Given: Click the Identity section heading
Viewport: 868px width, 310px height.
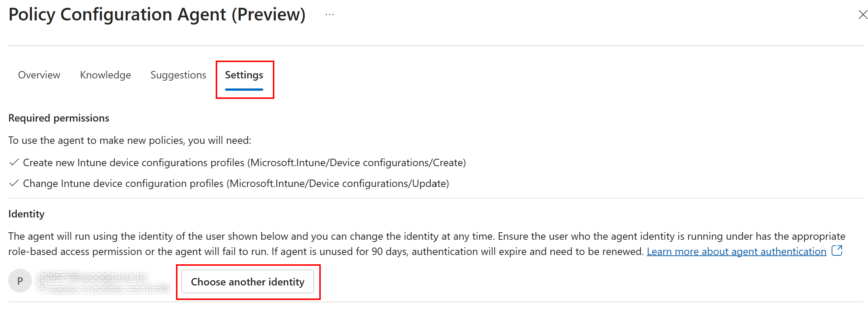Looking at the screenshot, I should [x=26, y=214].
